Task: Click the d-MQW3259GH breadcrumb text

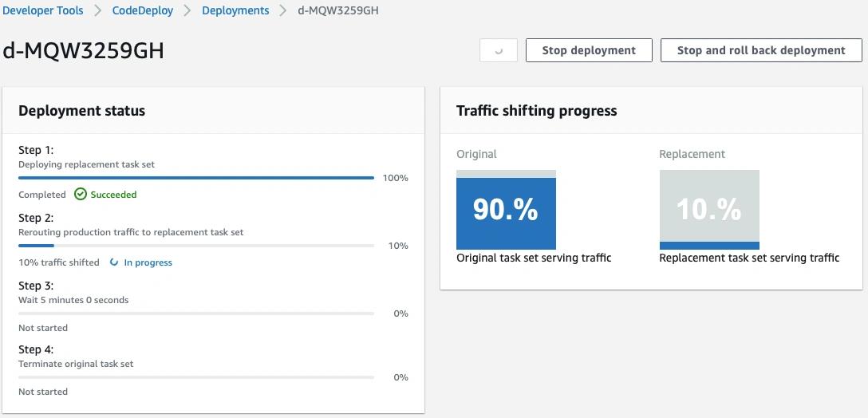Action: pos(338,10)
